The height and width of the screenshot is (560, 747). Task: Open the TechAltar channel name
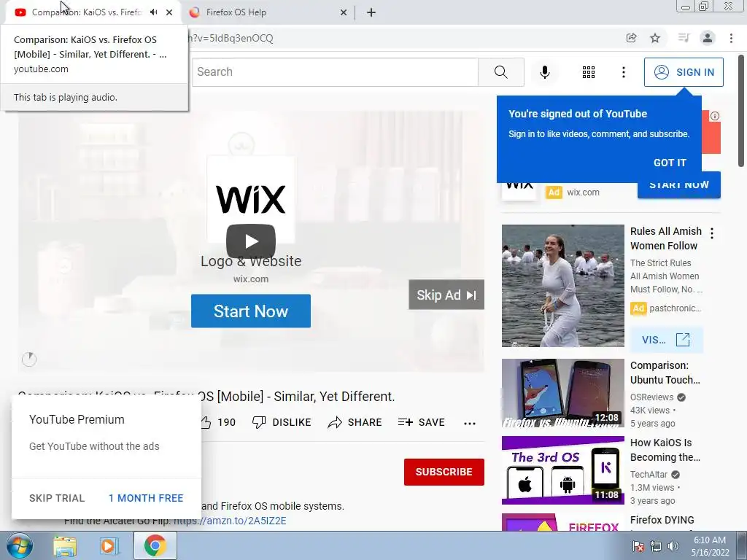(649, 474)
